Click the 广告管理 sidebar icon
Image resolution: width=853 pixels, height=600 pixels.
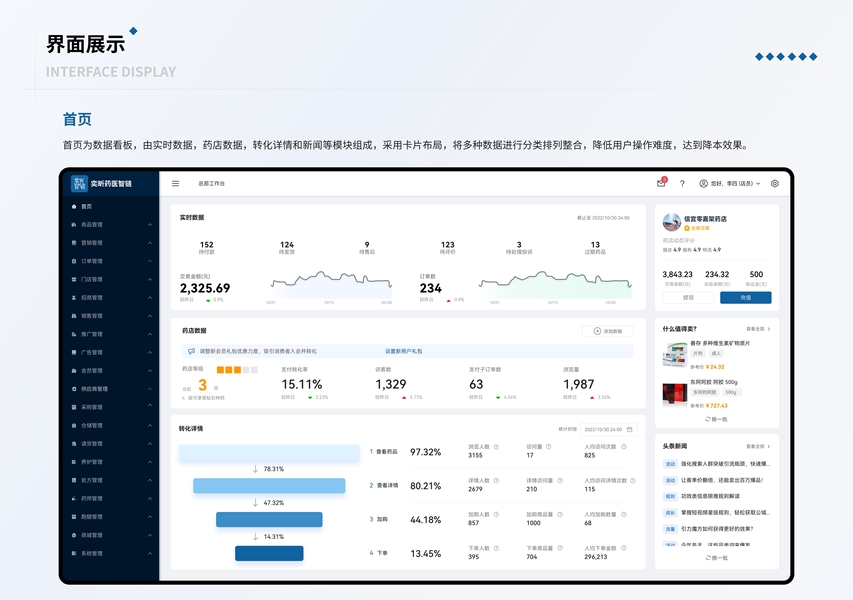pos(74,352)
